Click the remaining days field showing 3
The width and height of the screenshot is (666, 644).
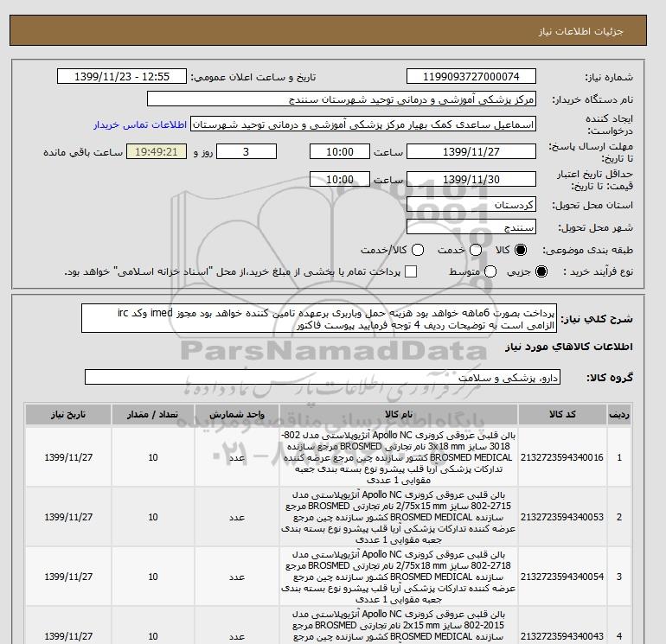pos(247,151)
